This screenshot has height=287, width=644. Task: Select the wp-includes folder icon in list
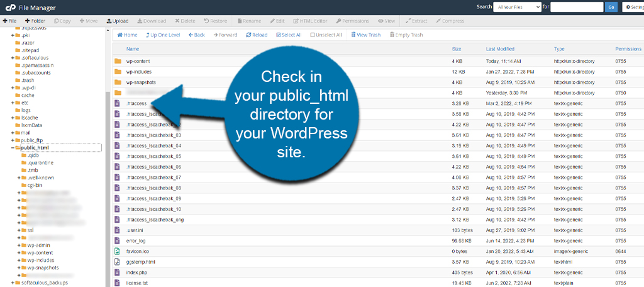(x=118, y=72)
